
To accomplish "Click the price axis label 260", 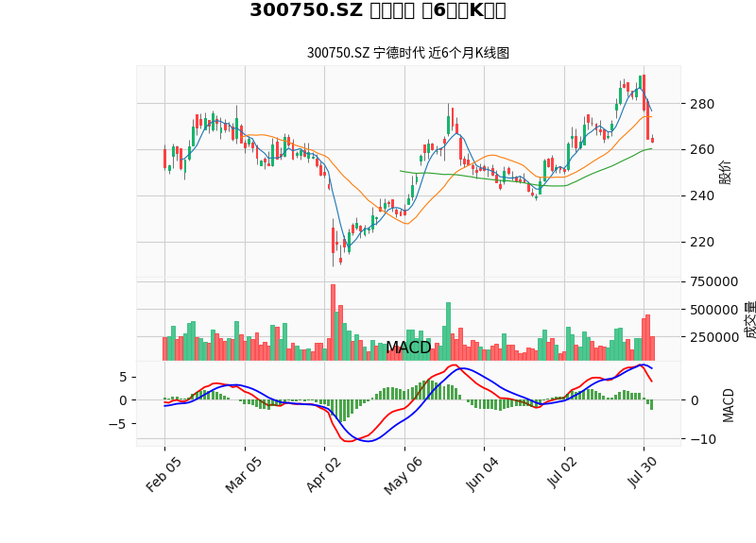I will tap(702, 149).
